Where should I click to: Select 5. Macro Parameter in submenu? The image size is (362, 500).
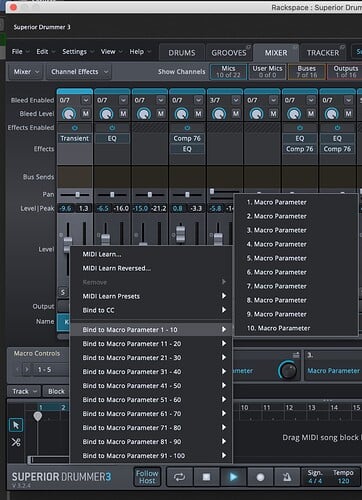[x=296, y=258]
